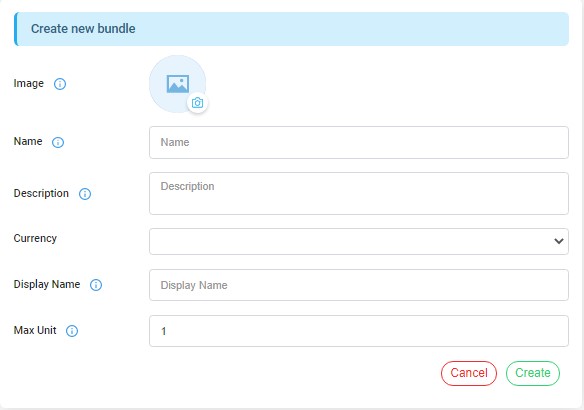This screenshot has width=584, height=410.
Task: Click the Max Unit label text
Action: point(35,330)
